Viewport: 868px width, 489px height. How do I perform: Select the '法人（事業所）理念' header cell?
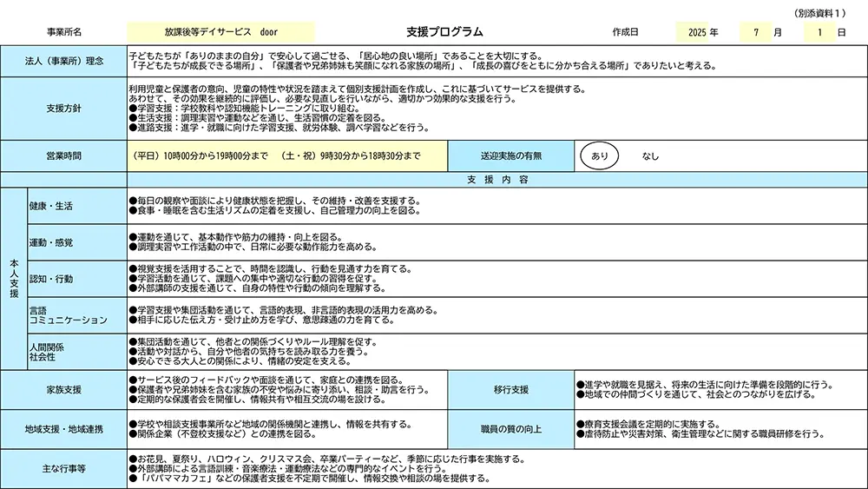coord(64,61)
